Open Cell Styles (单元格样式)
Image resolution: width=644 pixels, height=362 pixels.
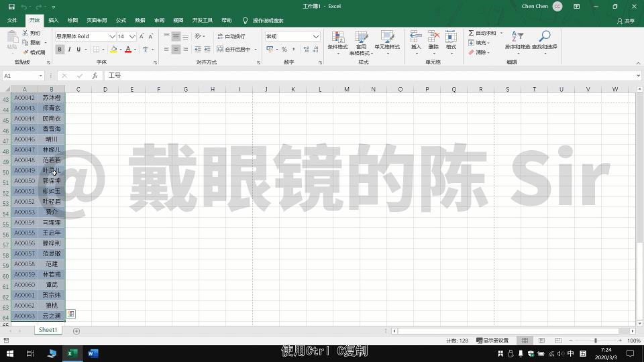pos(387,42)
